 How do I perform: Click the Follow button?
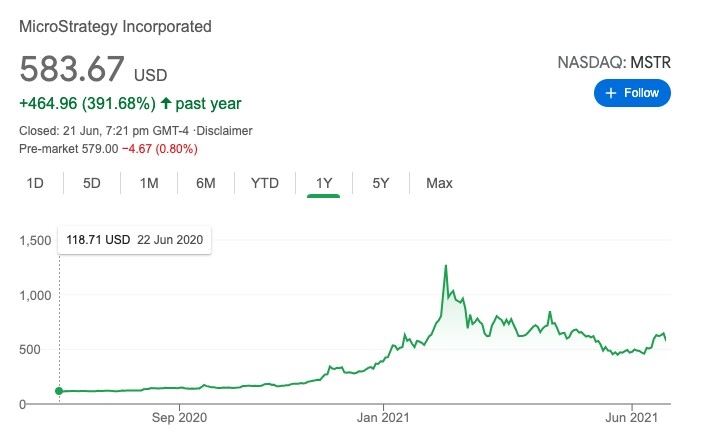click(x=632, y=93)
